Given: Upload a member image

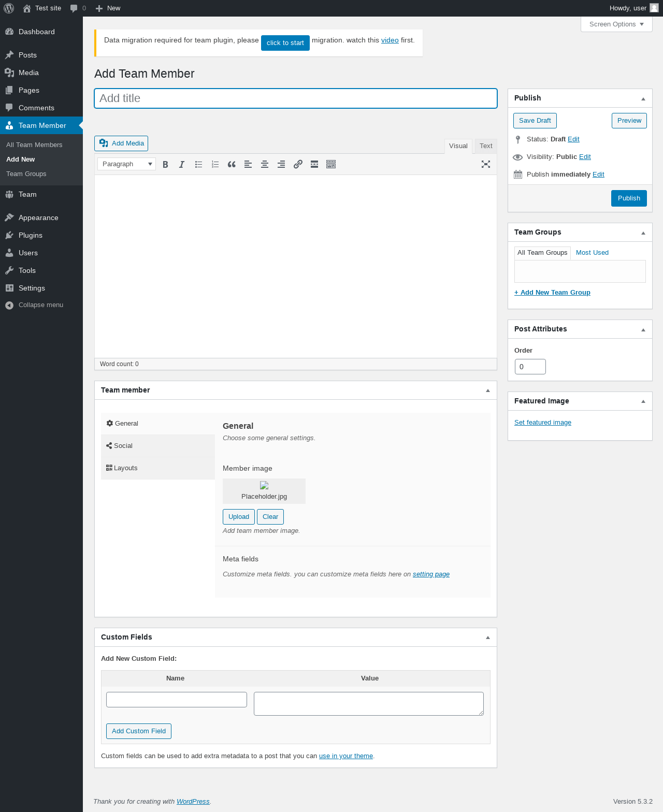Looking at the screenshot, I should pos(239,517).
